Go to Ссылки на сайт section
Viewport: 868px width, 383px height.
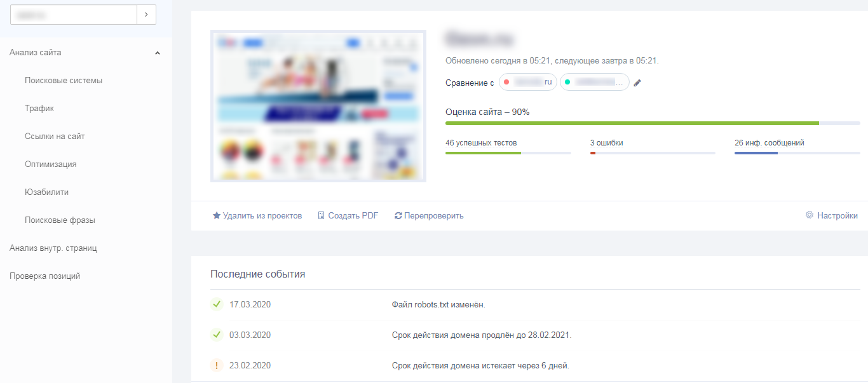(55, 137)
